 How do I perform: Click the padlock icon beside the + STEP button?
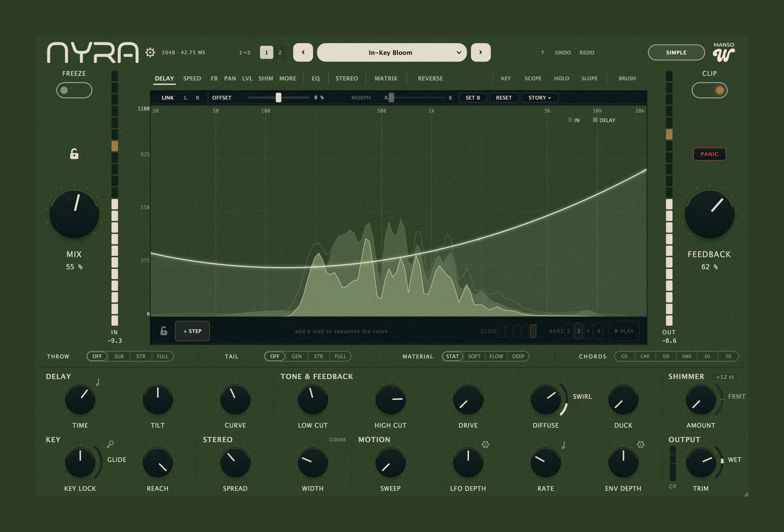click(x=164, y=331)
